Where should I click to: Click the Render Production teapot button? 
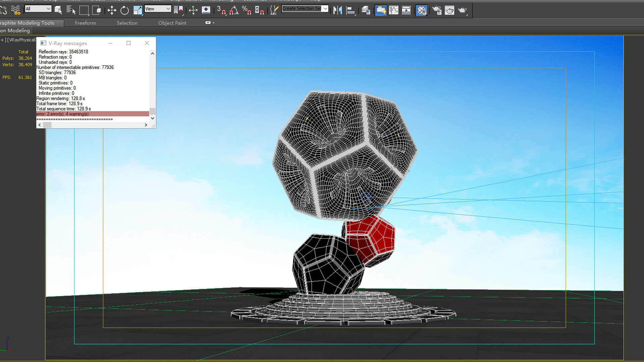pos(463,10)
